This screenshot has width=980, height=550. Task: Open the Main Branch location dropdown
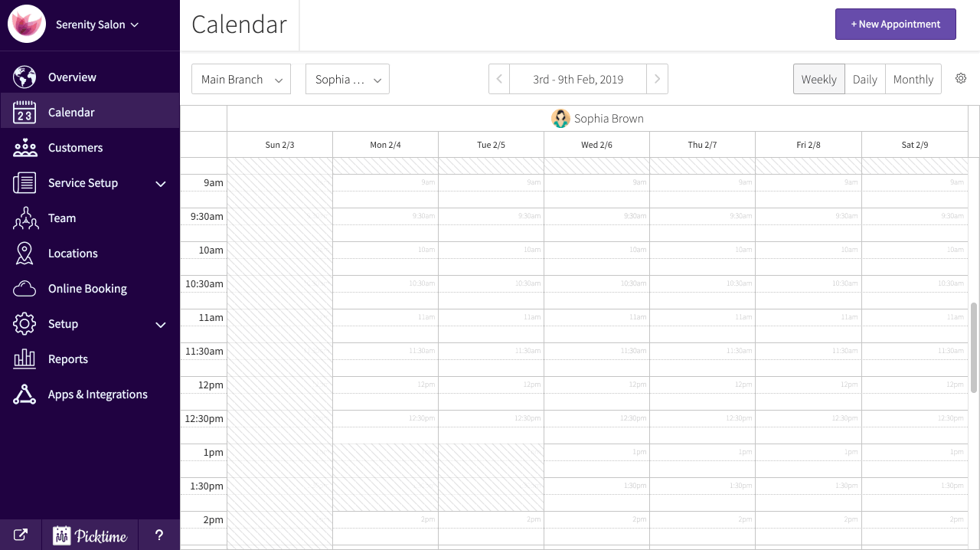point(241,79)
